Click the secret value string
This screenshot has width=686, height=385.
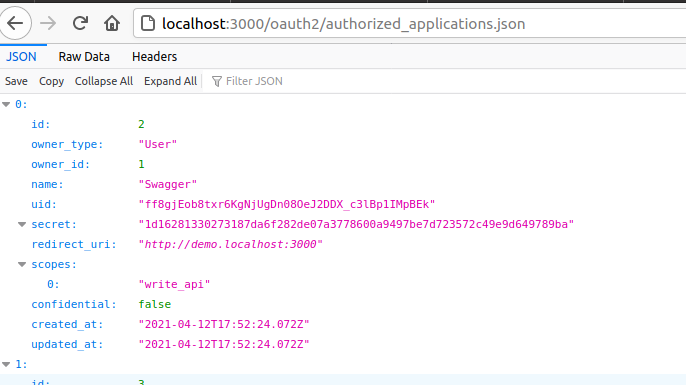(x=356, y=224)
